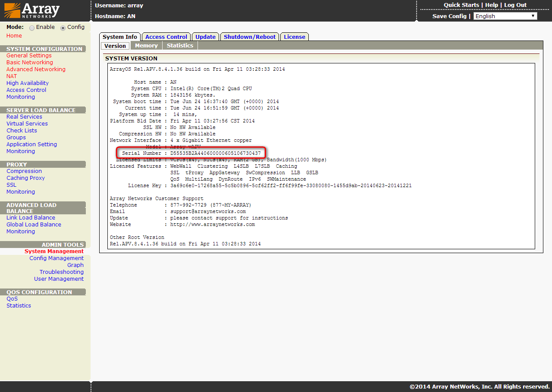This screenshot has height=392, width=552.
Task: Click the License Key value line
Action: 291,185
